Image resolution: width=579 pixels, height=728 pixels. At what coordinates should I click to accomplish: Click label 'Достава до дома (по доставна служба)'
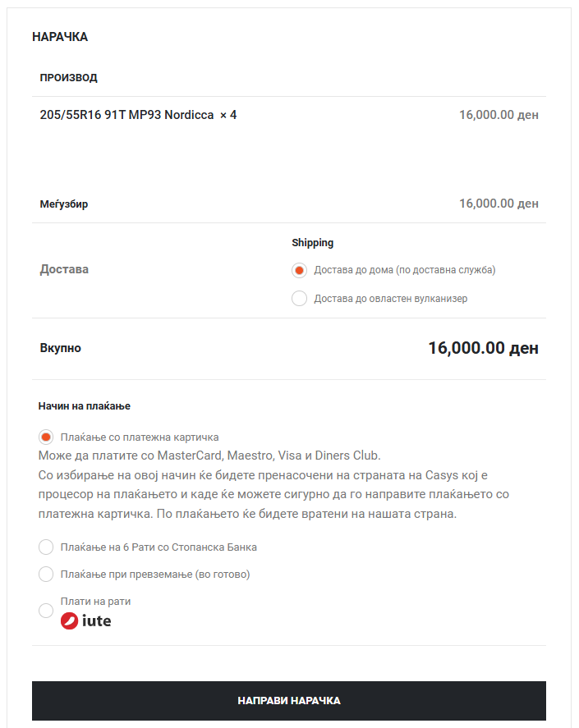[405, 270]
